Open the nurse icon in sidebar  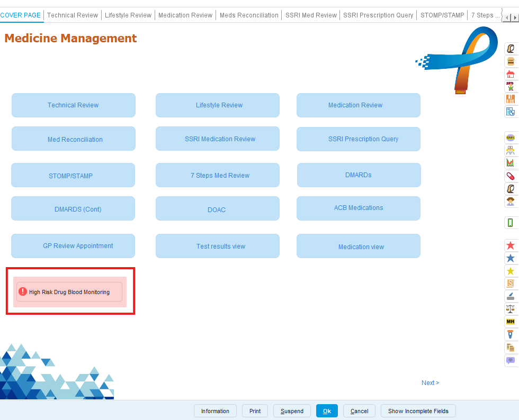[511, 150]
